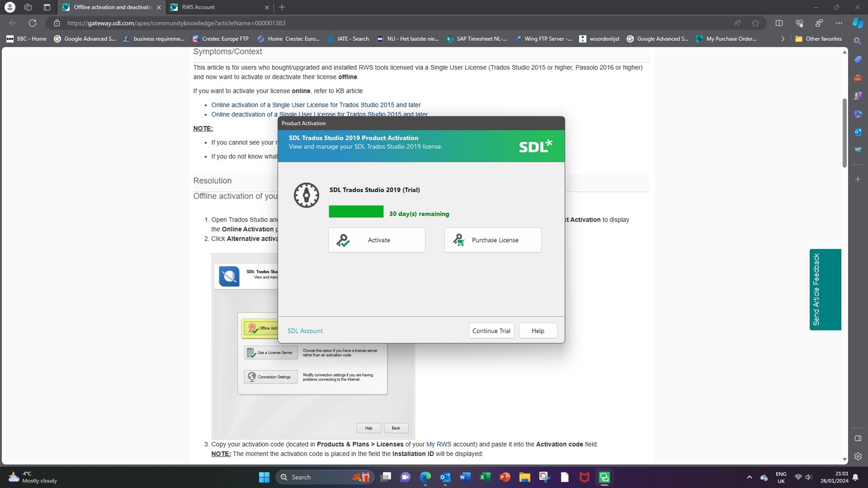868x488 pixels.
Task: Open IATE - Search bookmark
Action: (348, 39)
